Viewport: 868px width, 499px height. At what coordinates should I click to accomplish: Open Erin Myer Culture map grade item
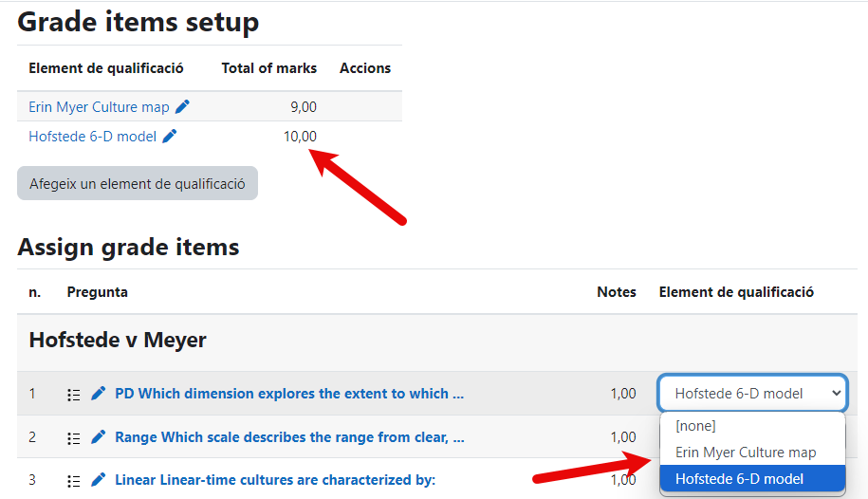pyautogui.click(x=99, y=107)
